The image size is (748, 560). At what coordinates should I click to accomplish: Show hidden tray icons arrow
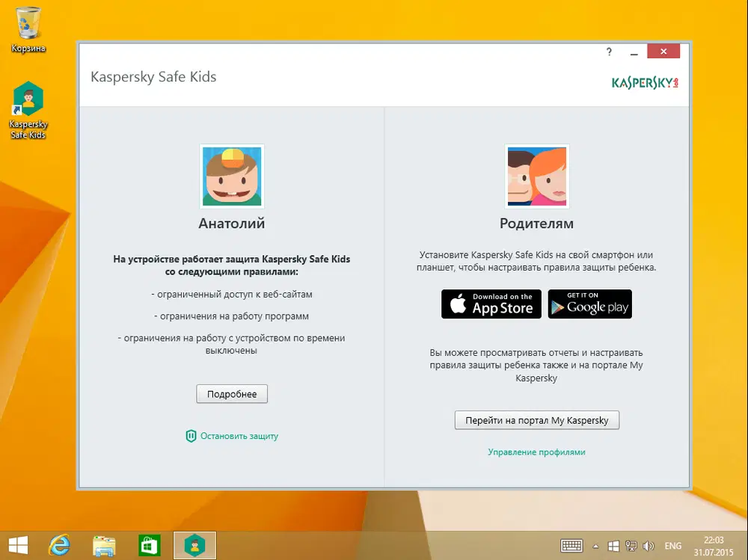tap(596, 546)
